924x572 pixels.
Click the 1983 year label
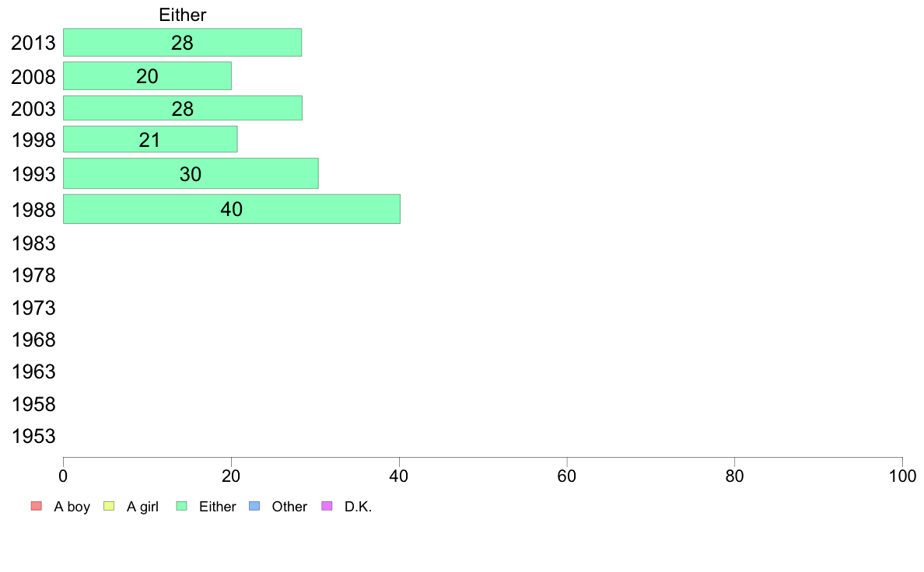click(x=33, y=244)
